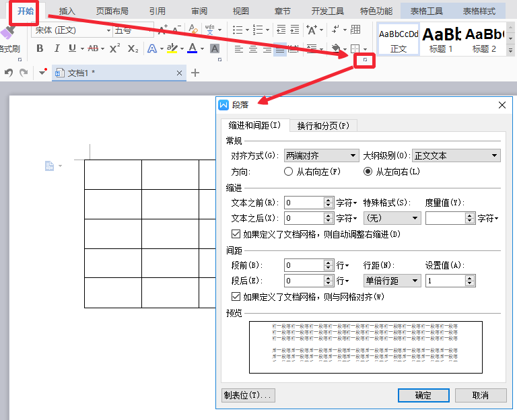Align text left icon

[239, 49]
